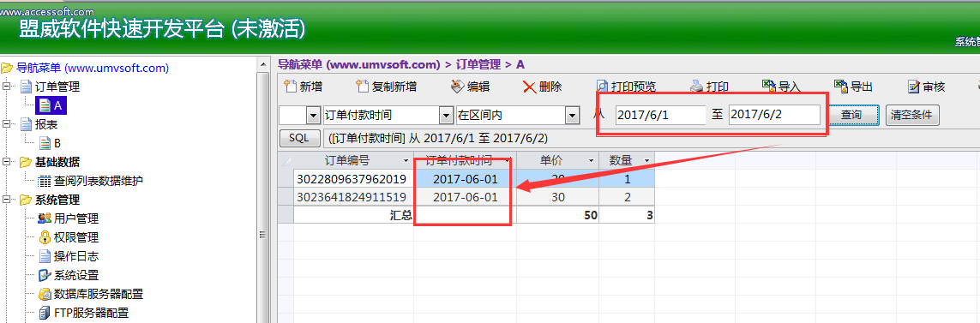Click quantity cell 1 in first row

[x=627, y=179]
